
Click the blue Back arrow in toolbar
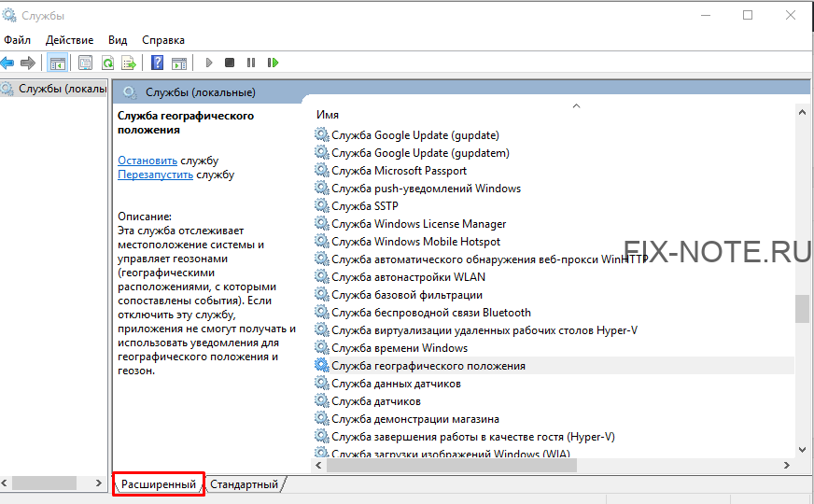tap(8, 63)
